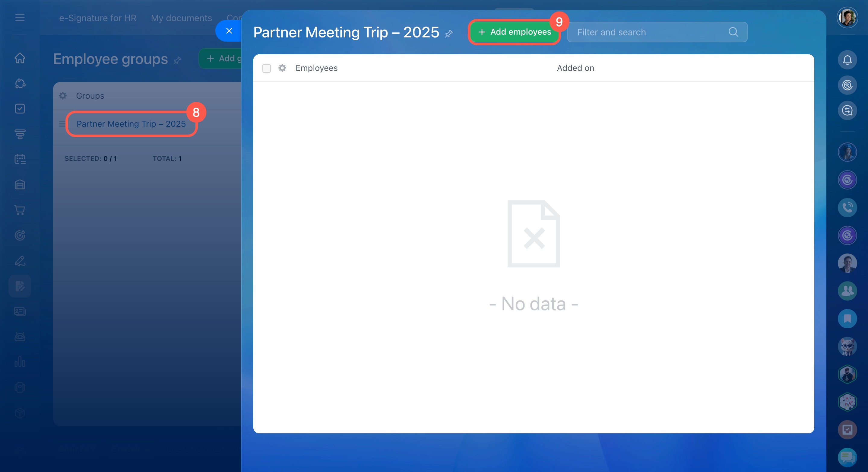Image resolution: width=868 pixels, height=472 pixels.
Task: Toggle the select-all employees checkbox
Action: (x=267, y=69)
